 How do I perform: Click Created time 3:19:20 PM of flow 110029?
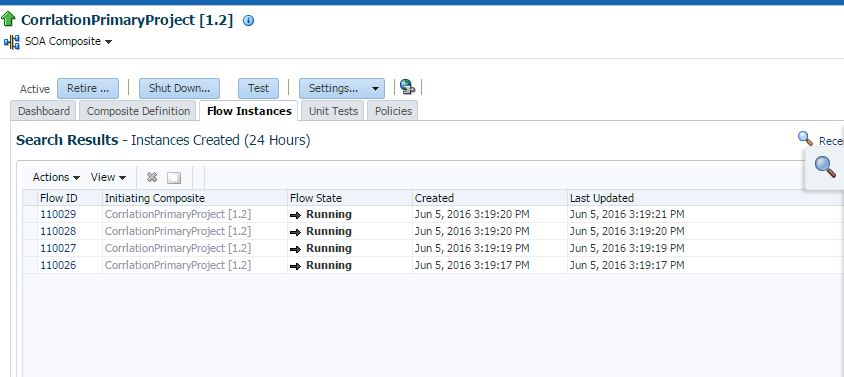472,214
